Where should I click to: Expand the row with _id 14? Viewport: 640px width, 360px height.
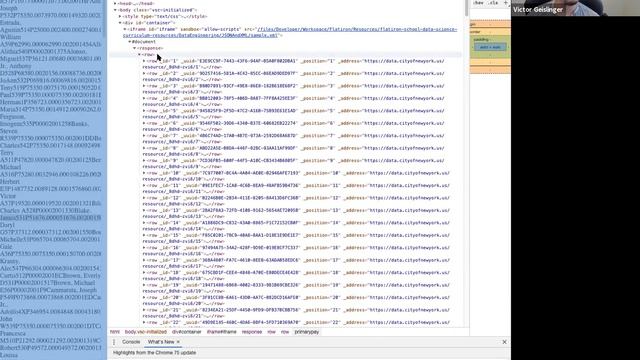(x=144, y=223)
